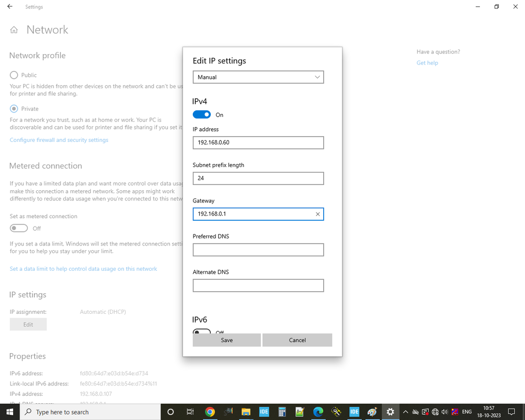
Task: Open Configure firewall and security settings link
Action: 59,140
